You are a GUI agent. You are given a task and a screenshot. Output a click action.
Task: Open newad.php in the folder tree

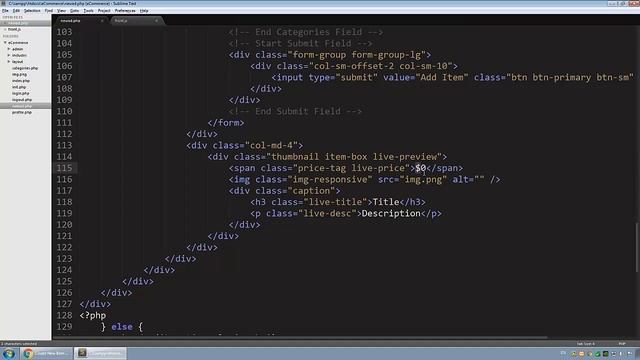coord(22,106)
